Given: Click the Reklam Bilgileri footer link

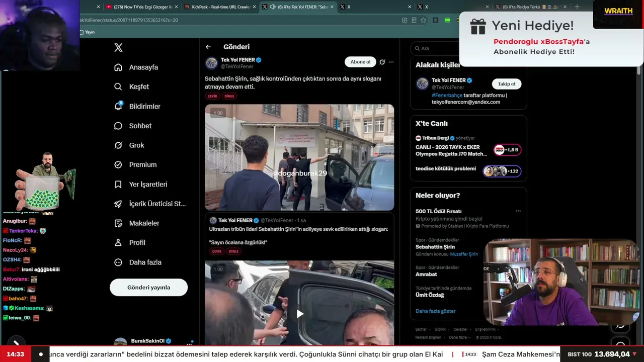Looking at the screenshot, I should click(x=428, y=337).
